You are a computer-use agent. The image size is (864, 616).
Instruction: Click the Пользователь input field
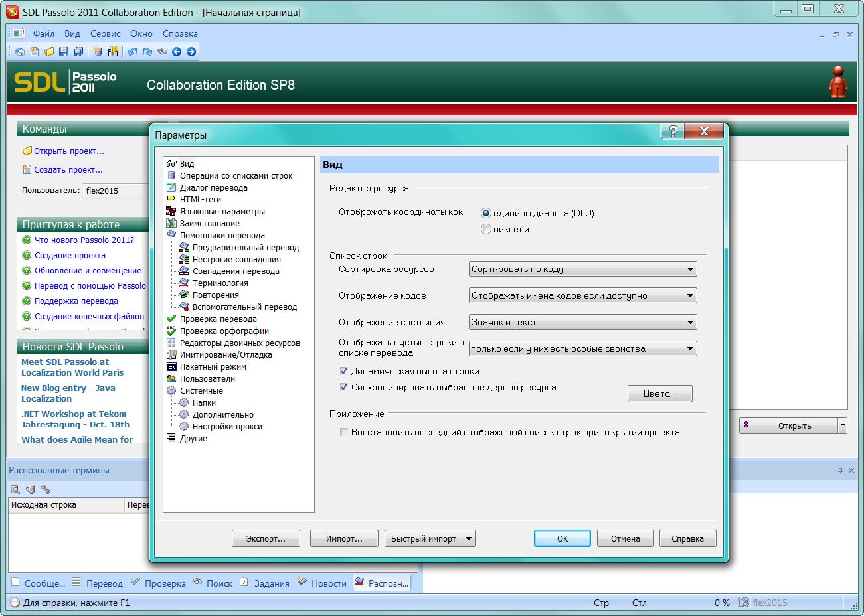click(116, 191)
